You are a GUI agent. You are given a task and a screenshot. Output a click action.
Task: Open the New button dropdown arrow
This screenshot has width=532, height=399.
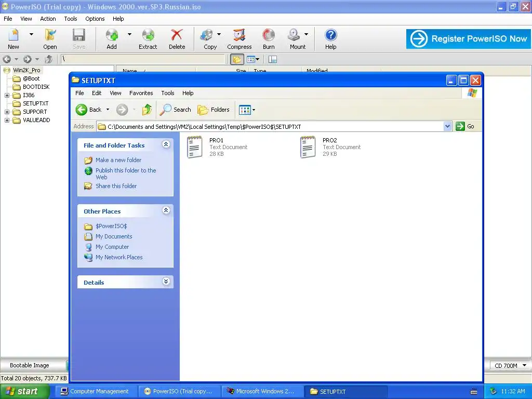(x=31, y=34)
